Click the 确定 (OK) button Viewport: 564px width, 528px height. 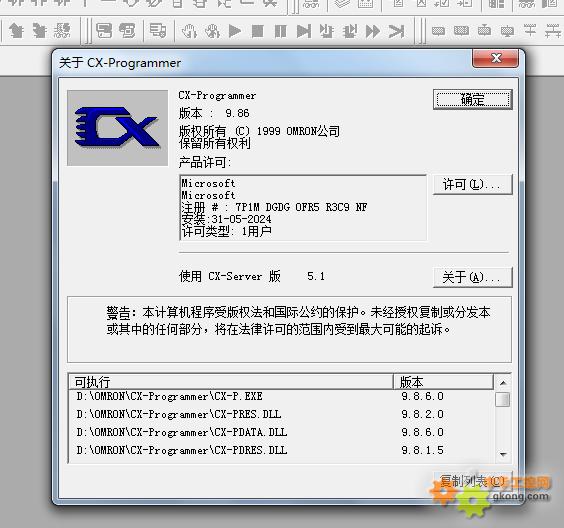(x=473, y=100)
